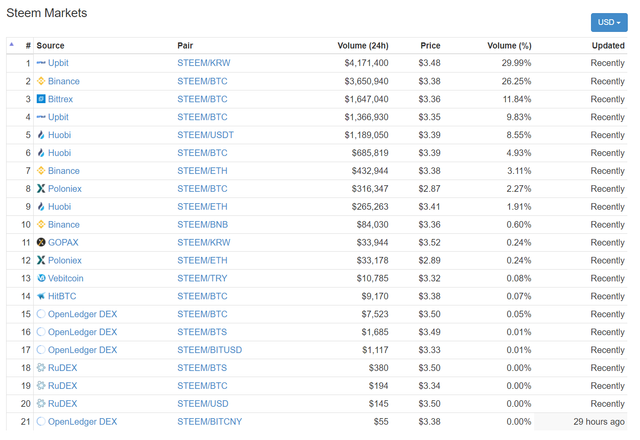Select the $2.87 price cell

(429, 189)
